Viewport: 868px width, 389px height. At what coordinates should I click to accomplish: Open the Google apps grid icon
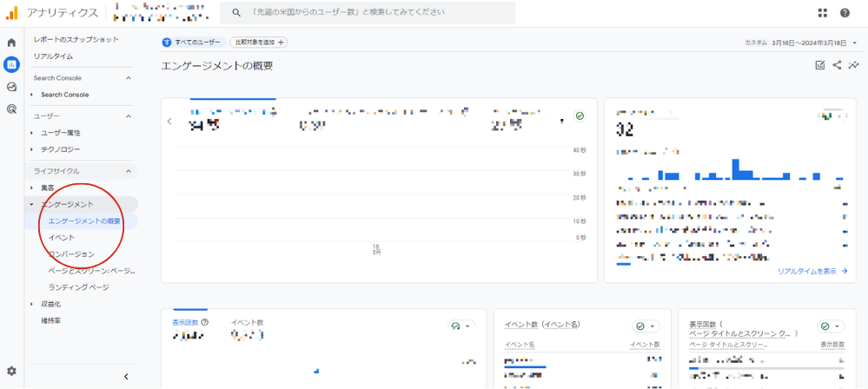[823, 13]
